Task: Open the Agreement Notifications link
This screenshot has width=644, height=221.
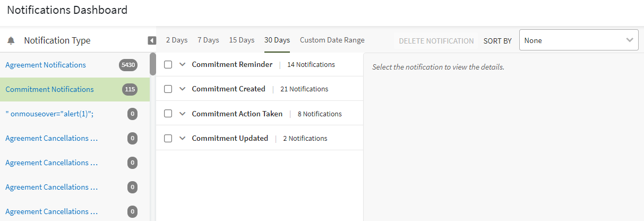Action: coord(46,65)
